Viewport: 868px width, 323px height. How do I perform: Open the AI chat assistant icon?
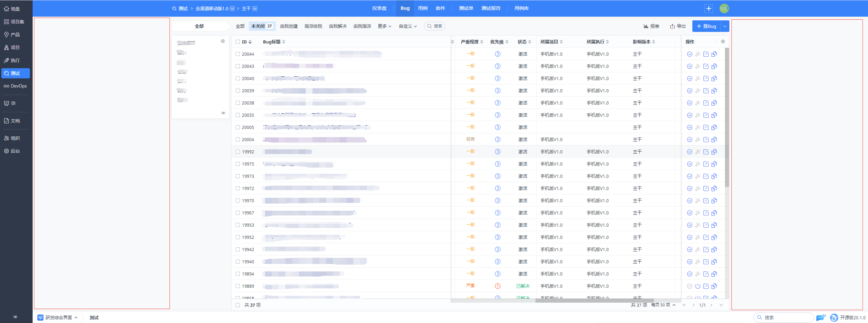[820, 318]
